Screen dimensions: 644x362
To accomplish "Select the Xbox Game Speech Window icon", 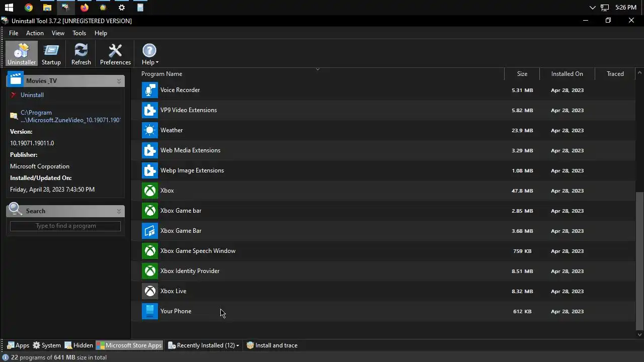I will click(150, 251).
